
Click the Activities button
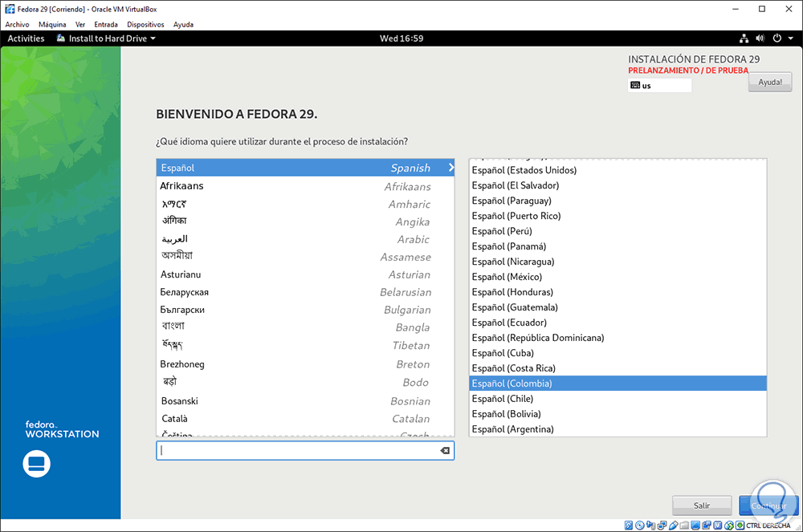[26, 39]
